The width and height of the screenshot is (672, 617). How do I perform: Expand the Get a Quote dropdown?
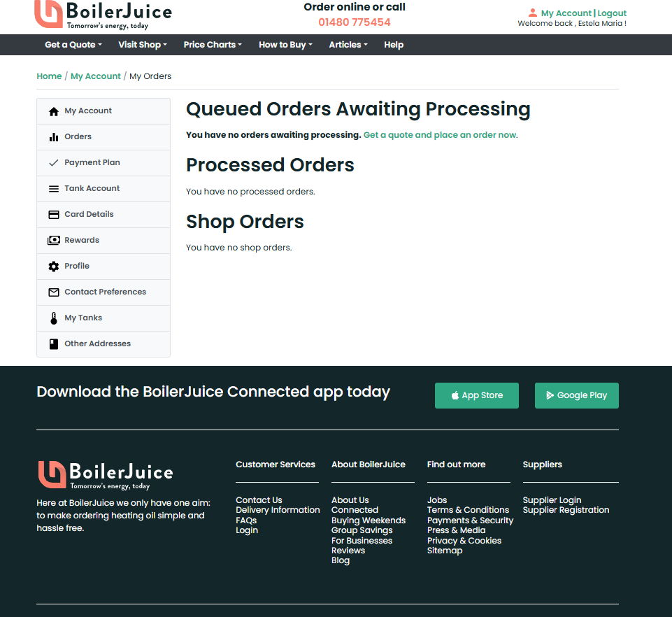pos(73,45)
